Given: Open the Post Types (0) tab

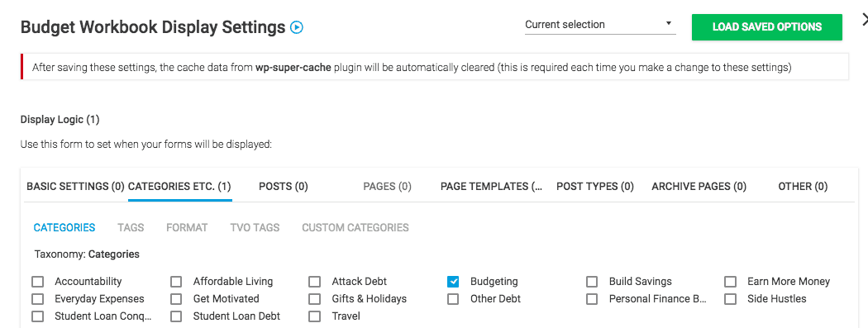Looking at the screenshot, I should click(594, 187).
